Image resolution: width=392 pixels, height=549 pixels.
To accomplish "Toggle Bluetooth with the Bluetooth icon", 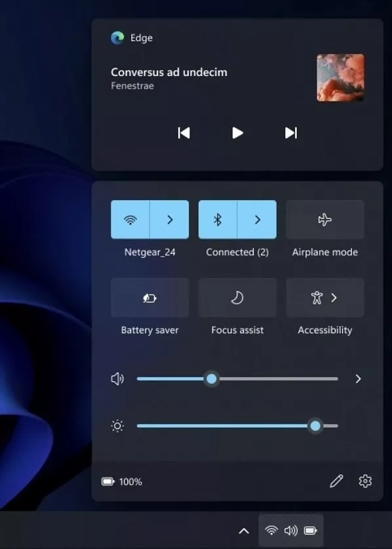I will [218, 220].
